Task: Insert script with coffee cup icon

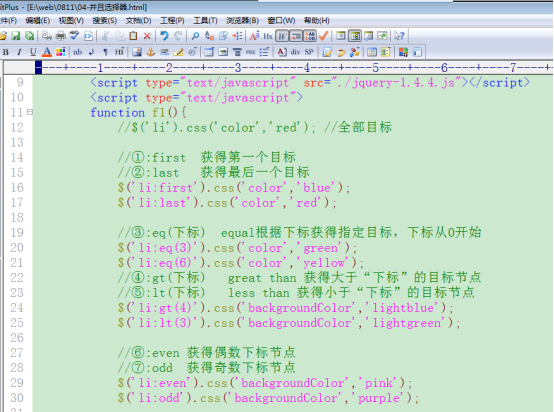Action: 341,52
